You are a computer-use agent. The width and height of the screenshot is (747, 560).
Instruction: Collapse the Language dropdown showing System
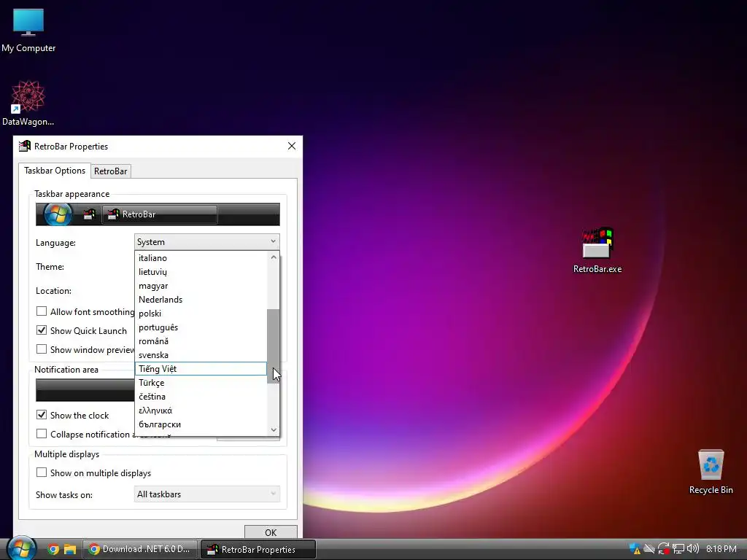click(x=206, y=242)
